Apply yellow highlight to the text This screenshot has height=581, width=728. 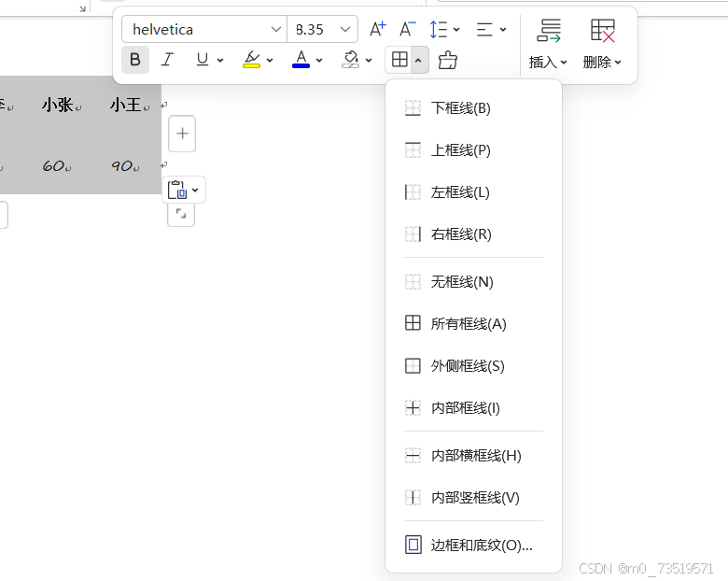pos(252,60)
